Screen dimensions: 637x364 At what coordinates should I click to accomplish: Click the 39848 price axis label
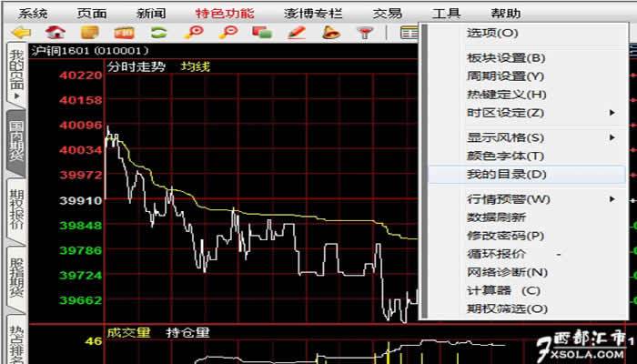click(81, 225)
